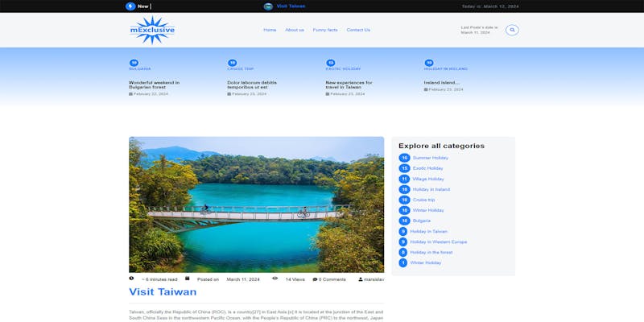644x322 pixels.
Task: Click calendar icon under Dolor laborum post
Action: click(x=229, y=94)
